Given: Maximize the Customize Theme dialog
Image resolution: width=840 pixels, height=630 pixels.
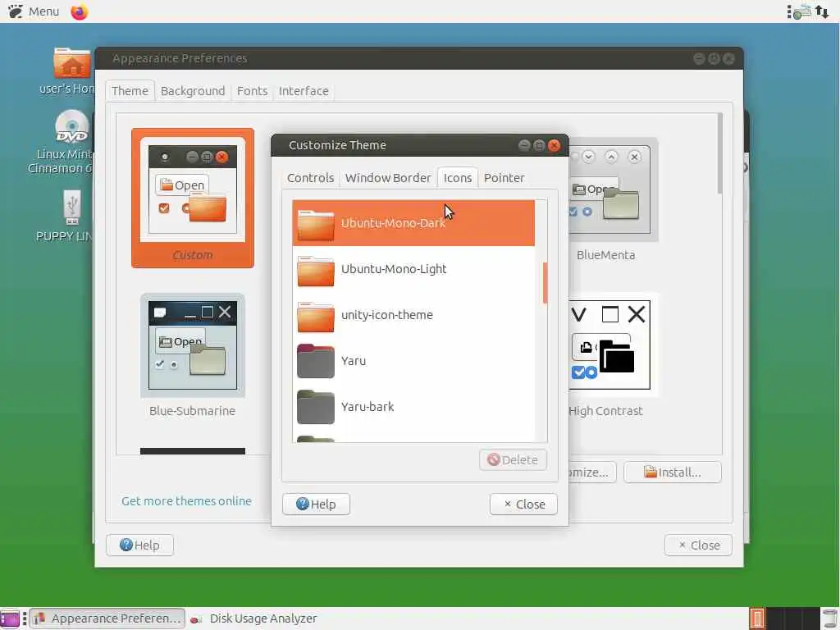Looking at the screenshot, I should point(539,145).
